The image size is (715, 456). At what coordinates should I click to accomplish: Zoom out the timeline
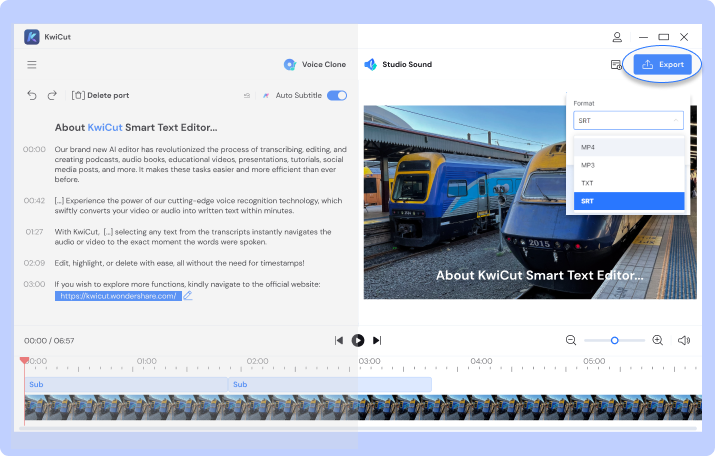click(x=571, y=340)
